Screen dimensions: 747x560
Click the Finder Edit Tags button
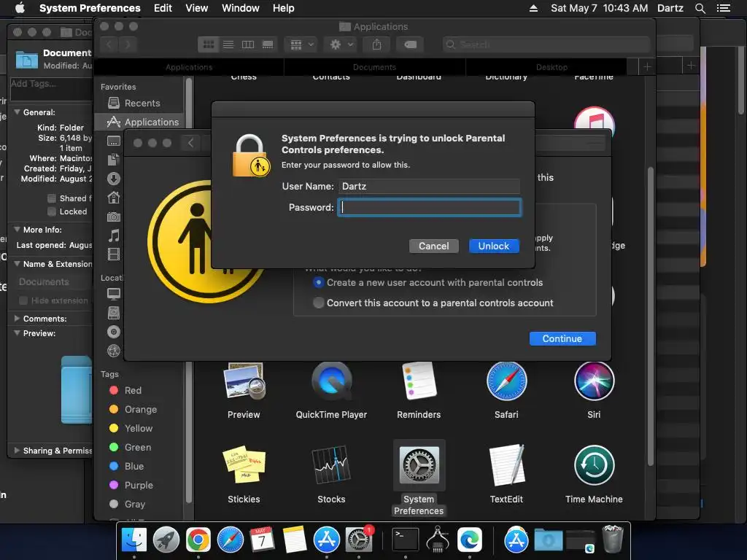(410, 44)
